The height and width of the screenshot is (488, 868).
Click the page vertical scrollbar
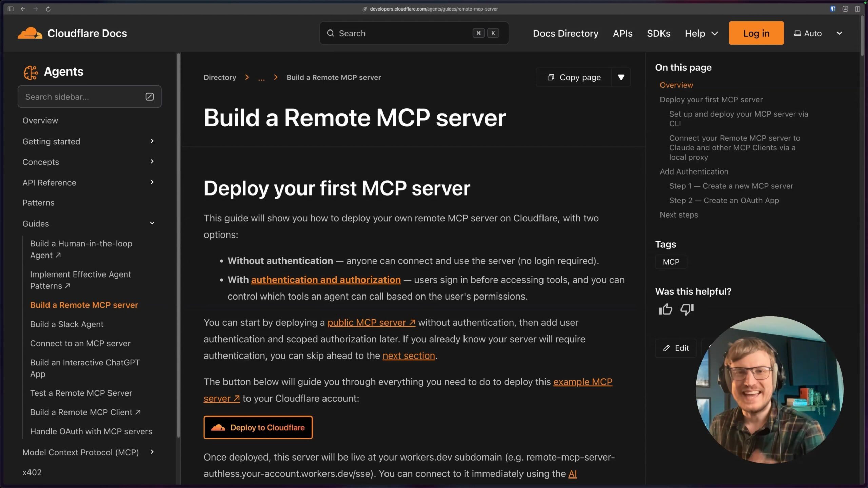tap(862, 36)
